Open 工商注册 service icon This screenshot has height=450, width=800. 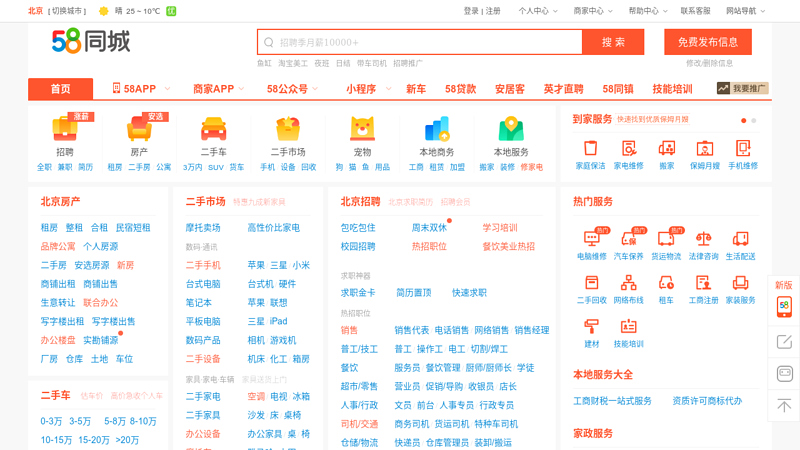(704, 282)
